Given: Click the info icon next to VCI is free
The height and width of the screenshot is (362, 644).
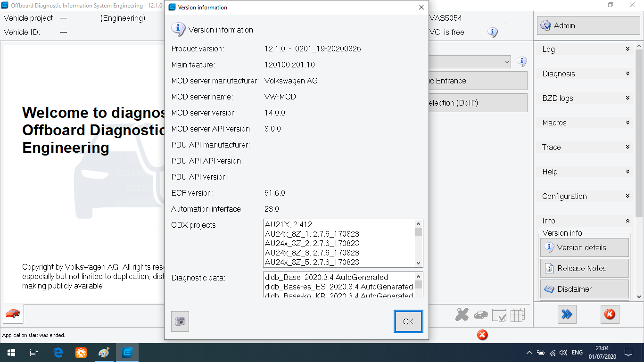Looking at the screenshot, I should click(x=493, y=32).
